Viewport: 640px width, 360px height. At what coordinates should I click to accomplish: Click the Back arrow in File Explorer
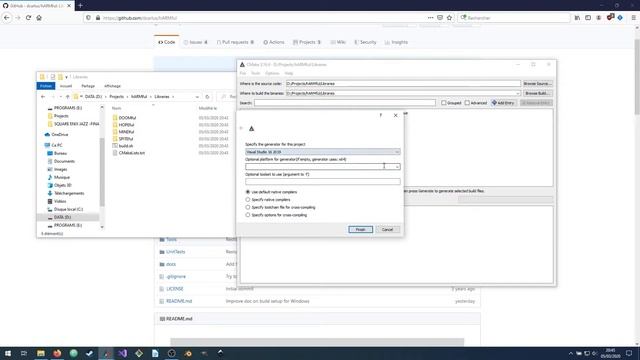43,97
